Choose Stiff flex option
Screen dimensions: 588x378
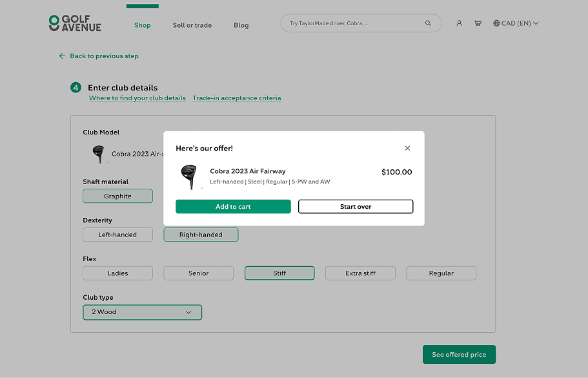279,273
